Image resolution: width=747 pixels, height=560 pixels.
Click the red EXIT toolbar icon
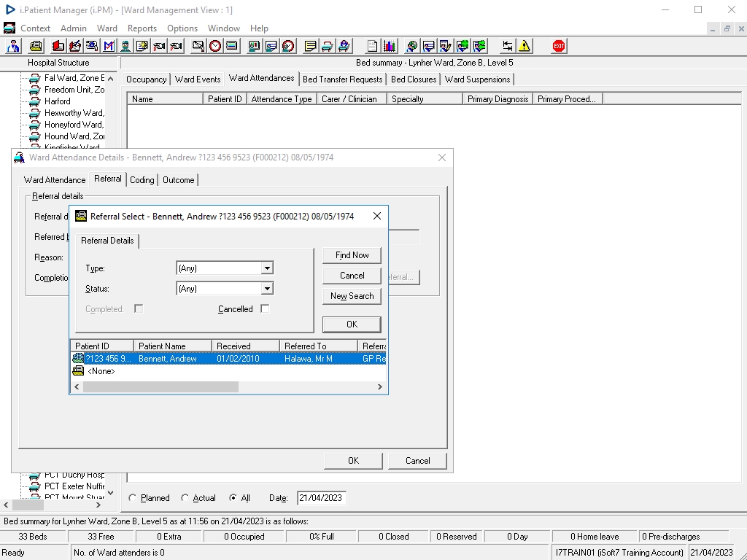tap(558, 46)
